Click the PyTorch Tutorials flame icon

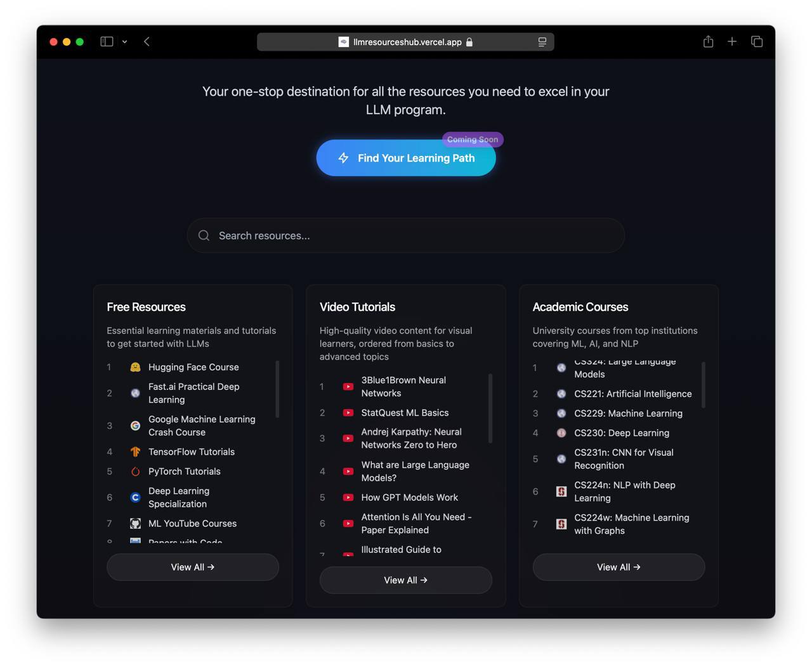(135, 472)
